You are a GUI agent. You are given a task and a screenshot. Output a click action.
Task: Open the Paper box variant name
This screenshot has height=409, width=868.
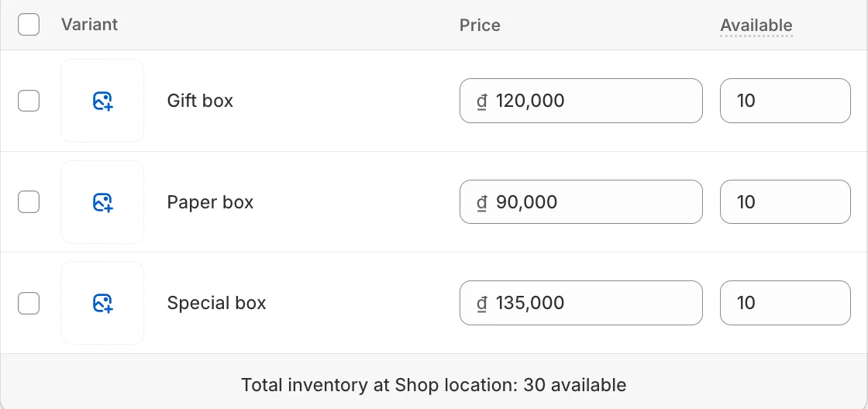click(x=210, y=202)
